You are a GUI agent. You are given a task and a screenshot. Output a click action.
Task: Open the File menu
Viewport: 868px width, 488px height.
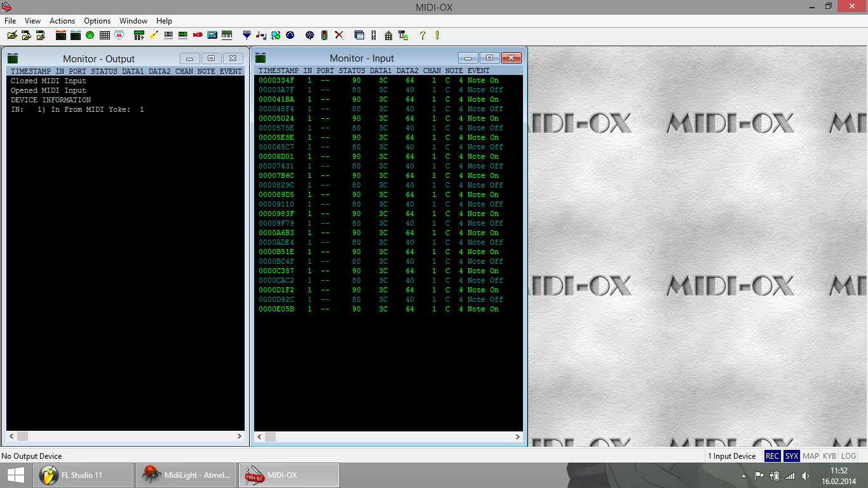[x=10, y=21]
